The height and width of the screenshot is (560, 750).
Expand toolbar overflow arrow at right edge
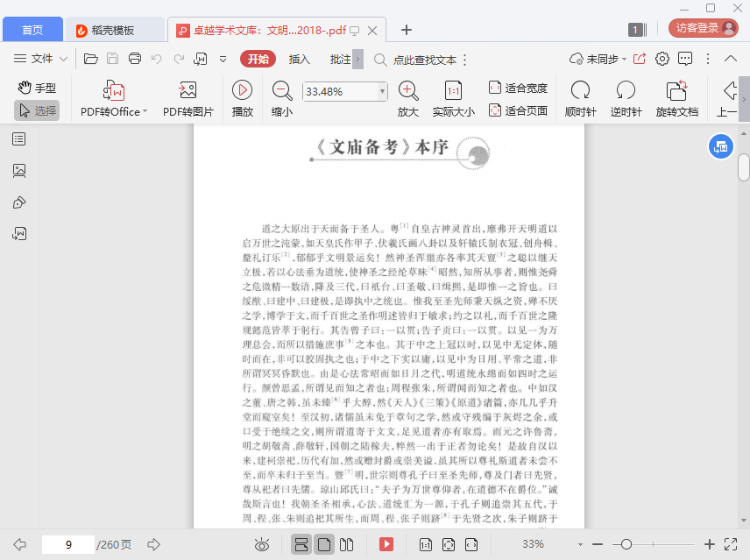(x=744, y=99)
